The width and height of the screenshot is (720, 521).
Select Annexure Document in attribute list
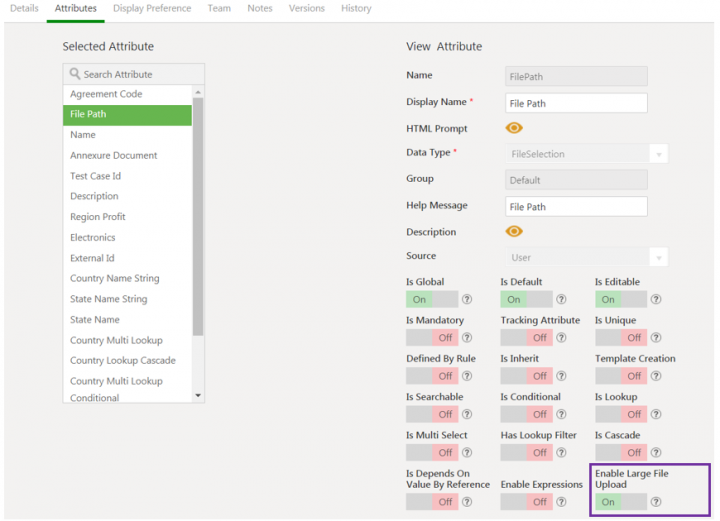(x=113, y=155)
